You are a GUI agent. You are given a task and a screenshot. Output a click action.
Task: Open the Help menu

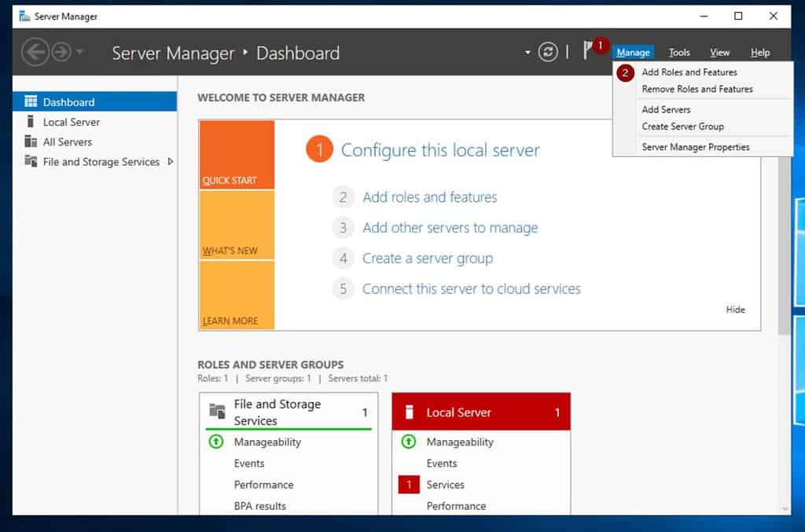pyautogui.click(x=760, y=53)
